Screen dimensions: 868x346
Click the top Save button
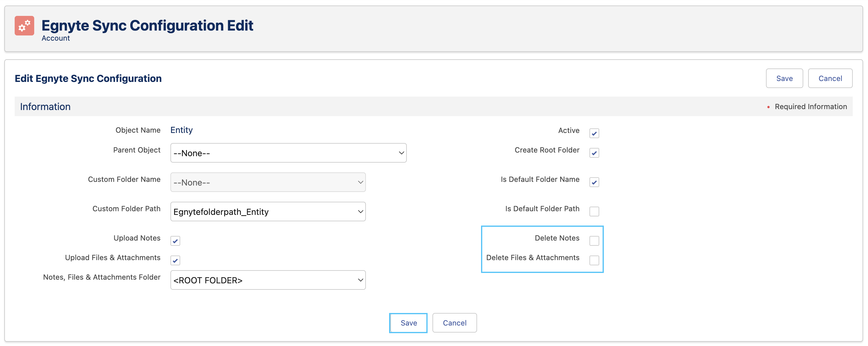coord(784,78)
